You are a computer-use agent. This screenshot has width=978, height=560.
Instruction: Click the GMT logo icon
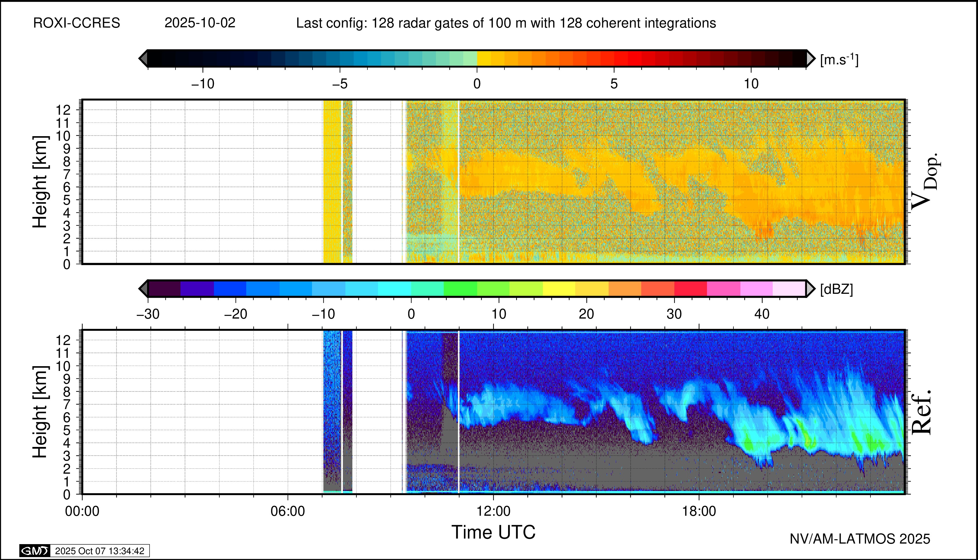coord(35,551)
